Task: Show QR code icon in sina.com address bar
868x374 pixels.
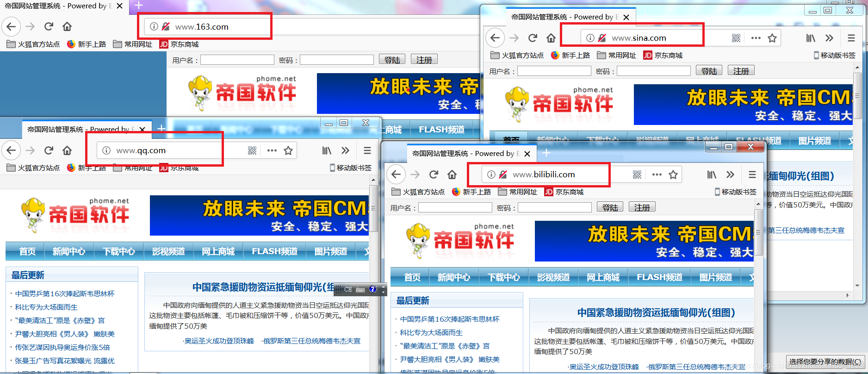Action: [736, 38]
